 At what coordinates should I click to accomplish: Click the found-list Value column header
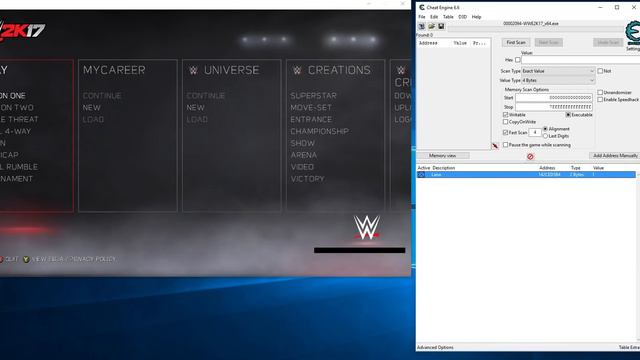(460, 43)
